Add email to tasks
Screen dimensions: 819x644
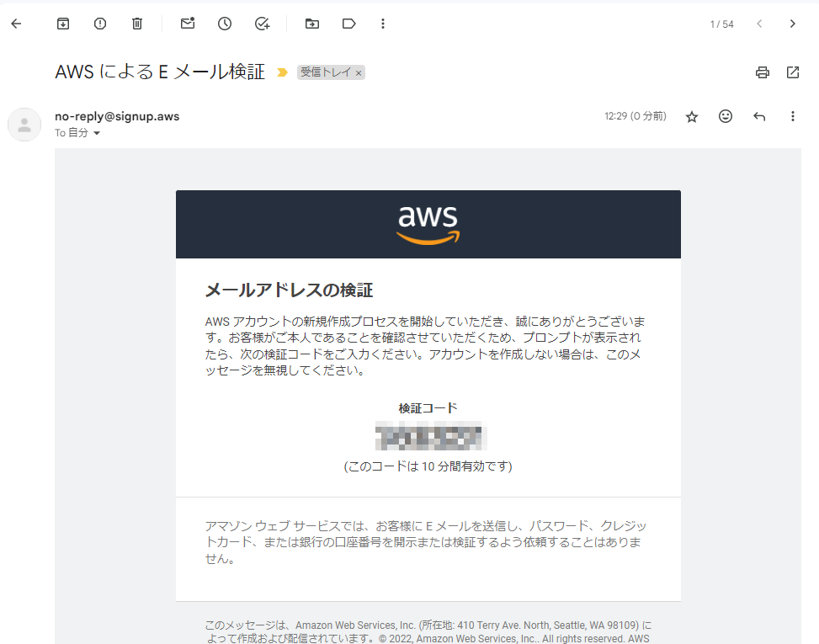point(262,24)
